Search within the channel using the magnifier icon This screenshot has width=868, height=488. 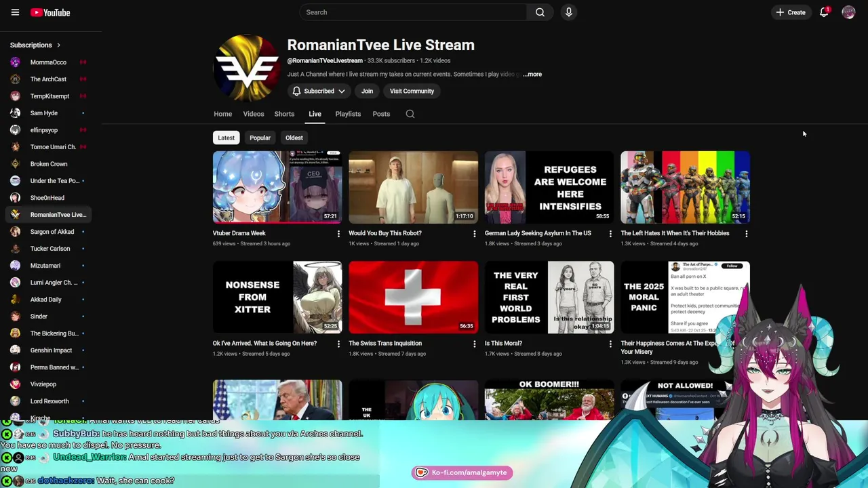click(x=410, y=114)
